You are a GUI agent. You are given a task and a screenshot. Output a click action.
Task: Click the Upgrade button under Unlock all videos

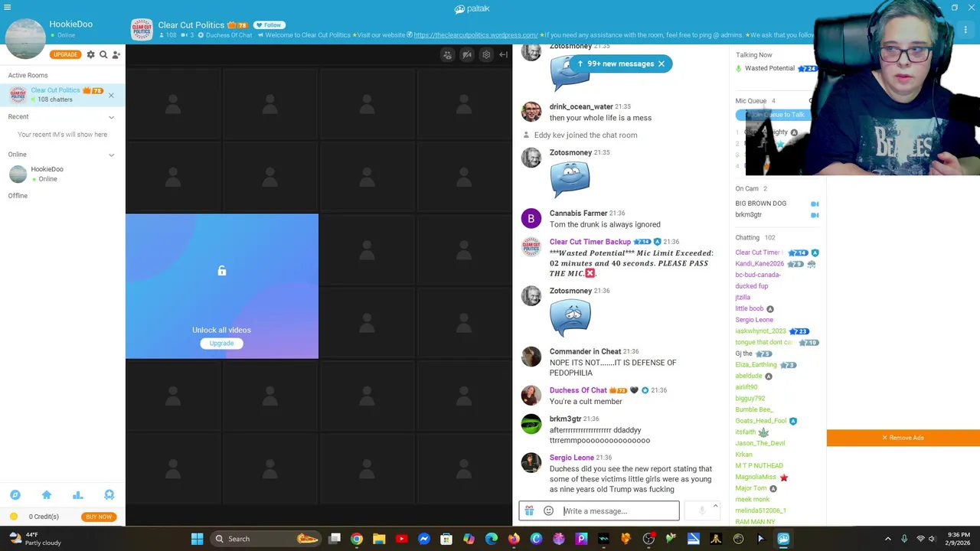click(x=221, y=344)
